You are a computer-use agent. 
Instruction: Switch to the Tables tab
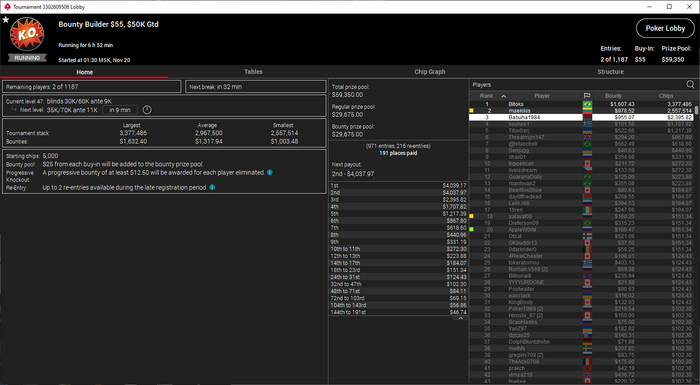(253, 71)
